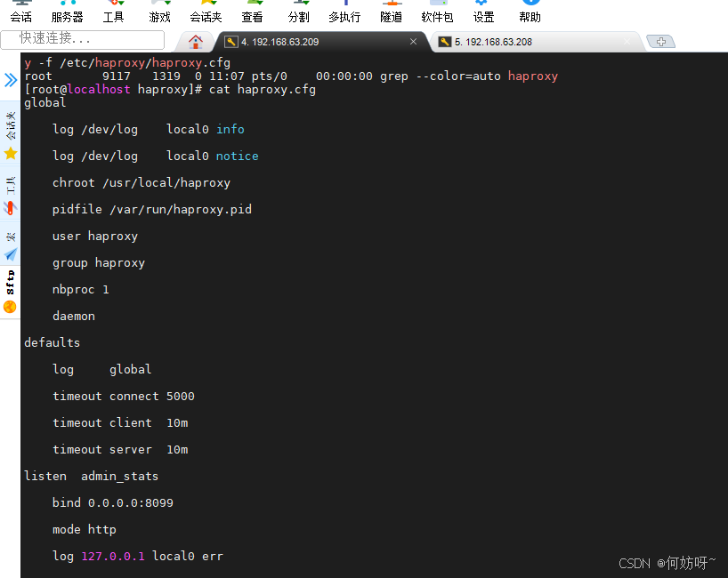The width and height of the screenshot is (728, 578).
Task: Open the 会话 toolbar item
Action: [x=20, y=12]
